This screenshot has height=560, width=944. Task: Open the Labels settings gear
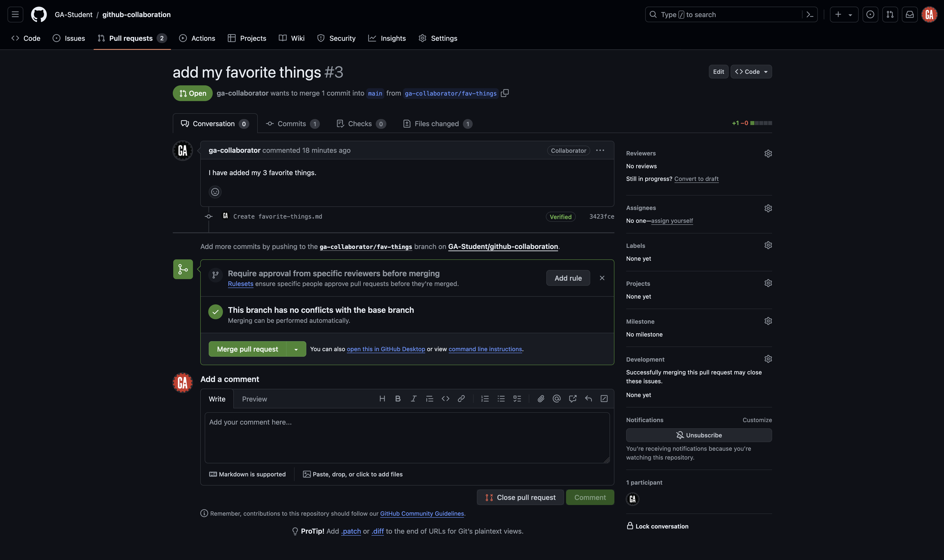(769, 245)
